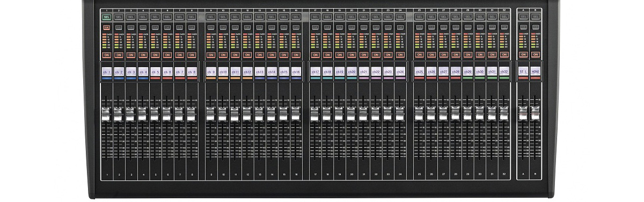This screenshot has height=202, width=644.
Task: Click color bar beneath ch20
Action: (352, 78)
